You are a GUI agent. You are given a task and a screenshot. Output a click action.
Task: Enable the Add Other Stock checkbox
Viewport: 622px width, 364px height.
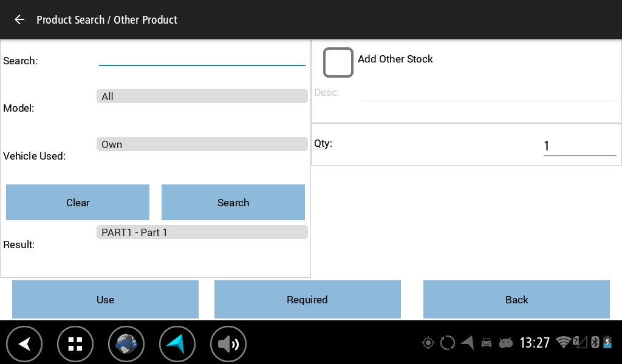(x=338, y=62)
